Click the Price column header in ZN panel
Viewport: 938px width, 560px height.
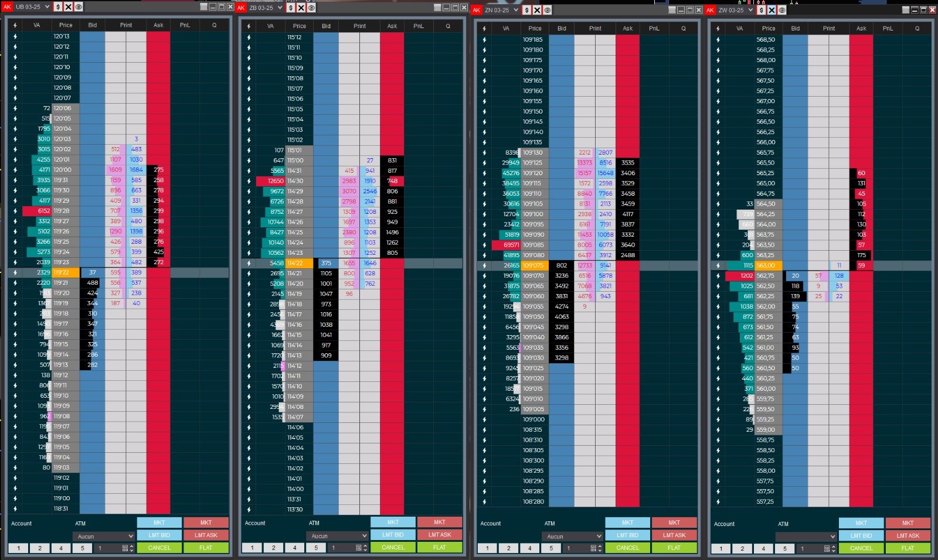[535, 28]
